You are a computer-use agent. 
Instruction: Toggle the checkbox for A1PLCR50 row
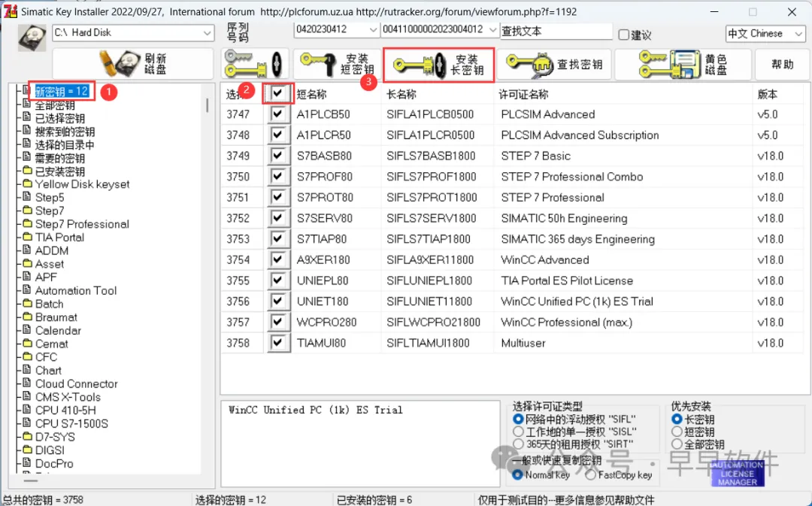coord(278,135)
